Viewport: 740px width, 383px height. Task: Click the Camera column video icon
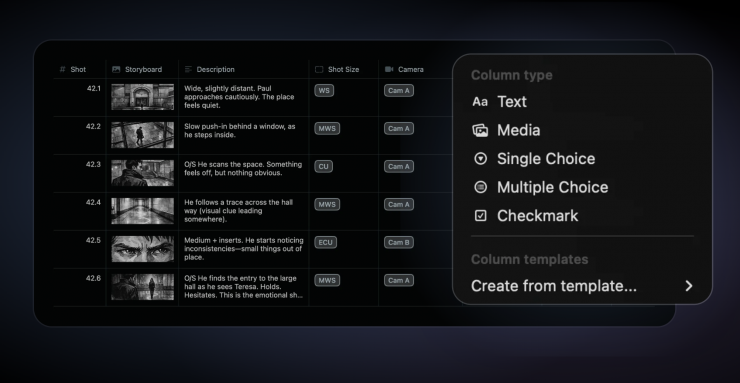389,69
